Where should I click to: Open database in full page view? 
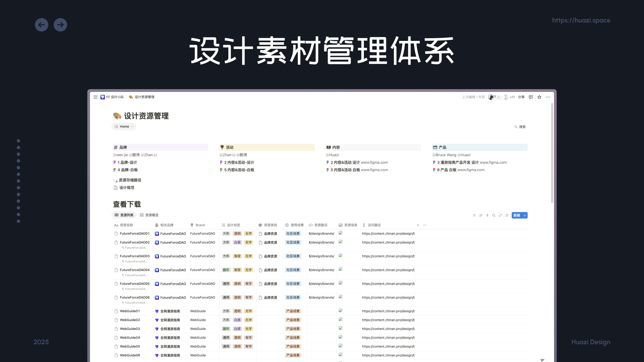[x=500, y=216]
